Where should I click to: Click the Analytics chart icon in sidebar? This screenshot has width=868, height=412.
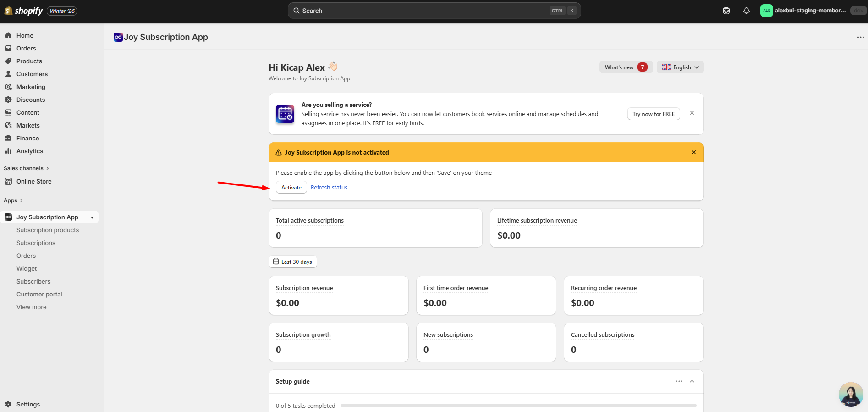click(8, 151)
